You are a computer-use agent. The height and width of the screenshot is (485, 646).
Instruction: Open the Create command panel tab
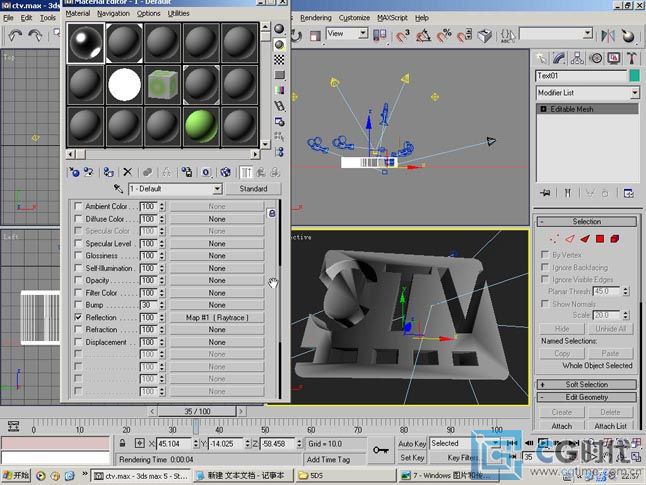(x=541, y=59)
